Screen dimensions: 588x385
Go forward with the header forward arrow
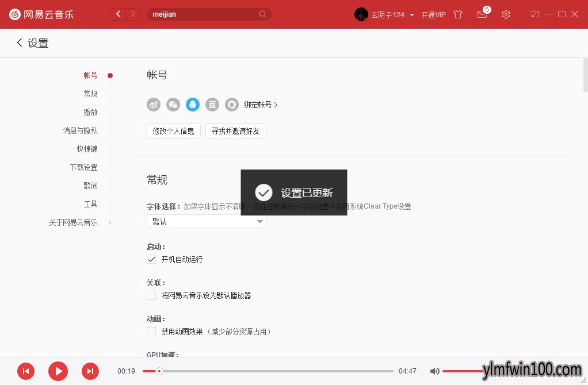133,14
